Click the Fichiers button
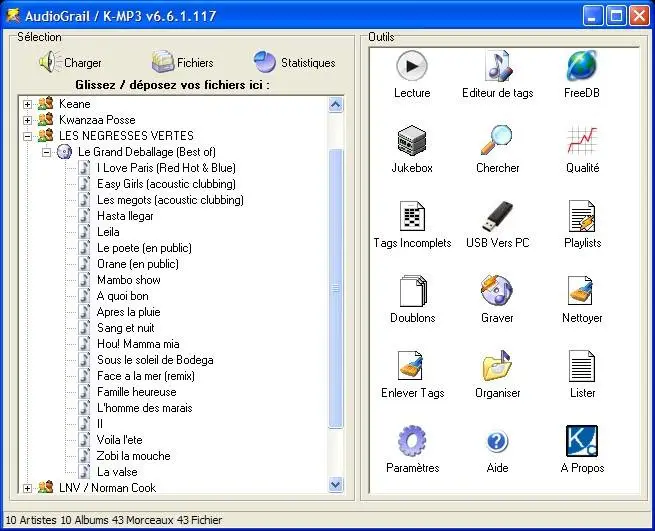This screenshot has width=655, height=531. click(183, 62)
